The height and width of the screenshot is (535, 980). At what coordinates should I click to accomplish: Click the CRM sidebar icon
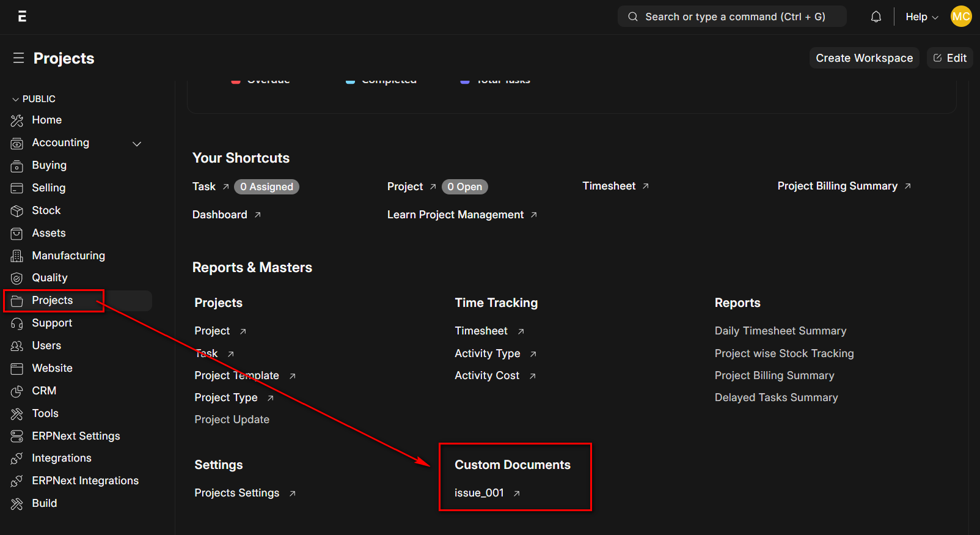coord(17,391)
